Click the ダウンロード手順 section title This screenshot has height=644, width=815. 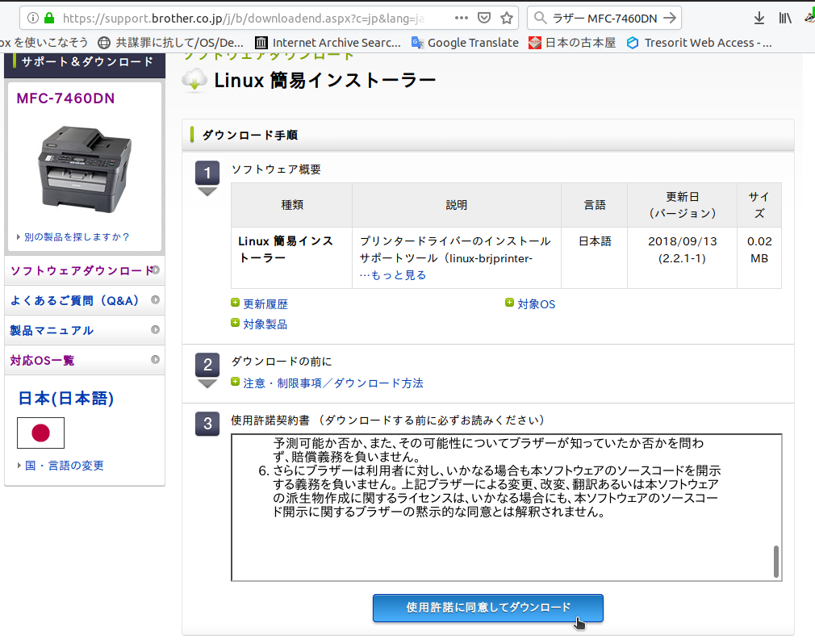point(250,135)
